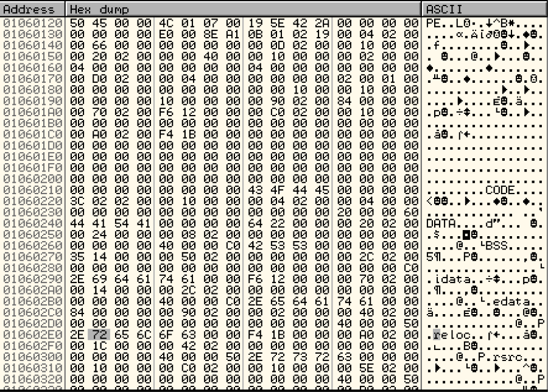Click the highlighted 72 byte in hex dump

[x=96, y=334]
